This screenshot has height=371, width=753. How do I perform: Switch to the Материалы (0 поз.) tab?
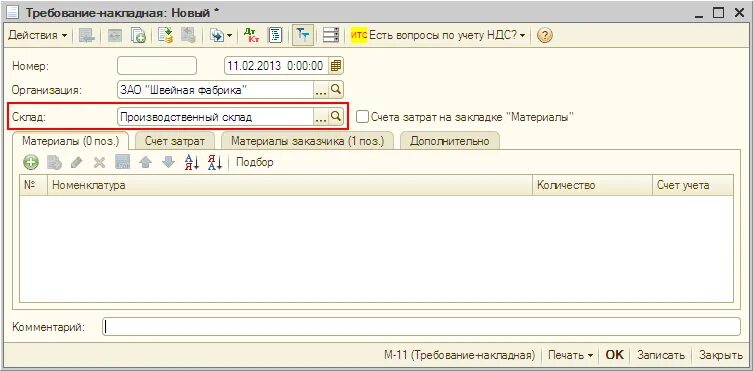point(71,141)
